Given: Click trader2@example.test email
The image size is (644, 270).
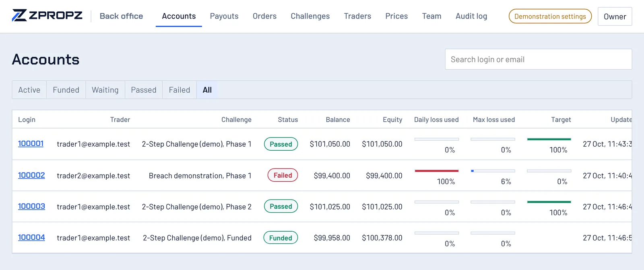Looking at the screenshot, I should 93,176.
